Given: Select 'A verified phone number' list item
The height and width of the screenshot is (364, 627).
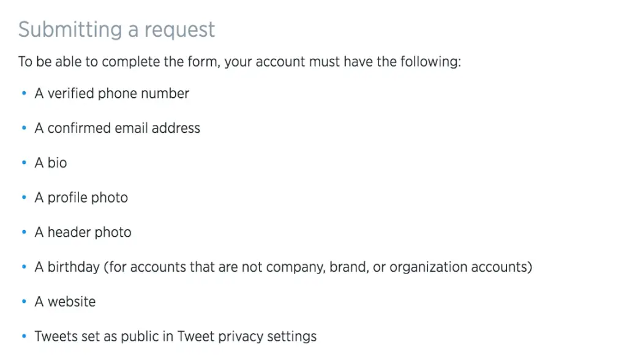Looking at the screenshot, I should tap(111, 93).
